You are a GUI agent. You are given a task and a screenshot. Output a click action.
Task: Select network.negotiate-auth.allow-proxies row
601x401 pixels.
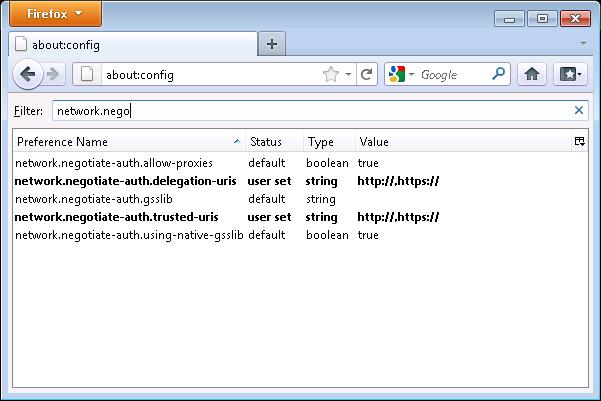(300, 163)
